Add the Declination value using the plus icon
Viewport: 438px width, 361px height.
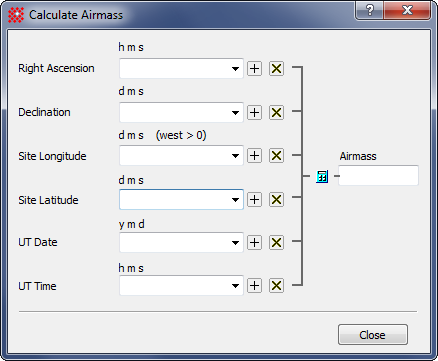click(x=254, y=112)
